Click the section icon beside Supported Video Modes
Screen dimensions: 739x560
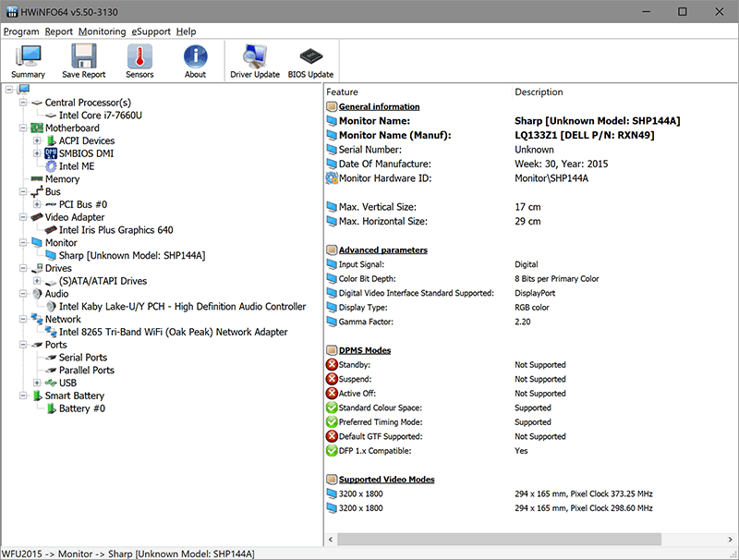(x=332, y=480)
